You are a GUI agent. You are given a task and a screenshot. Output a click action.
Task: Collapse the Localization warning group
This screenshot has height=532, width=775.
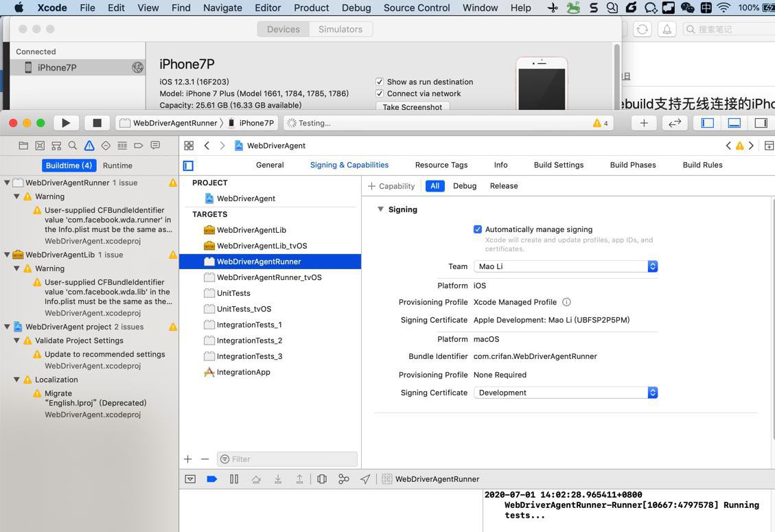tap(16, 380)
